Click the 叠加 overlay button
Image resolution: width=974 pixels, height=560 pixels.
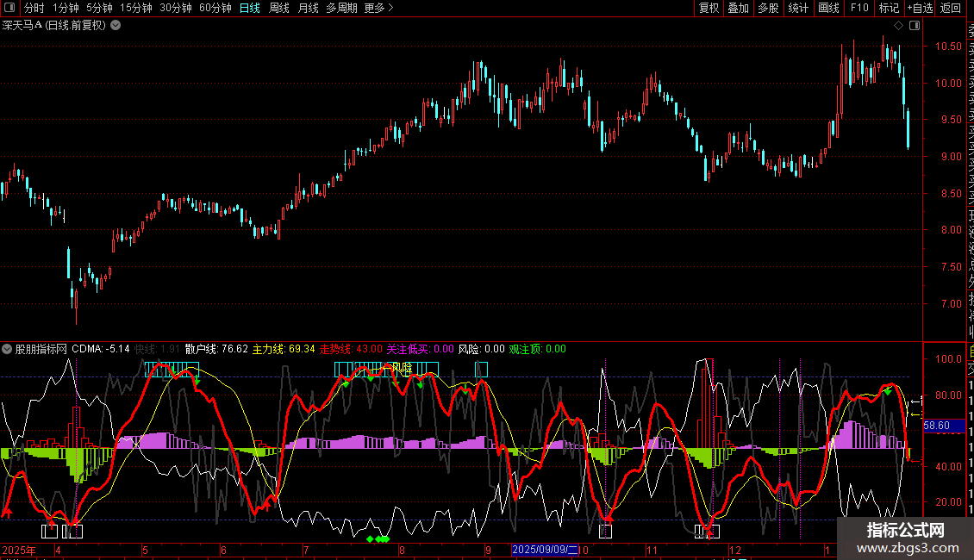739,8
